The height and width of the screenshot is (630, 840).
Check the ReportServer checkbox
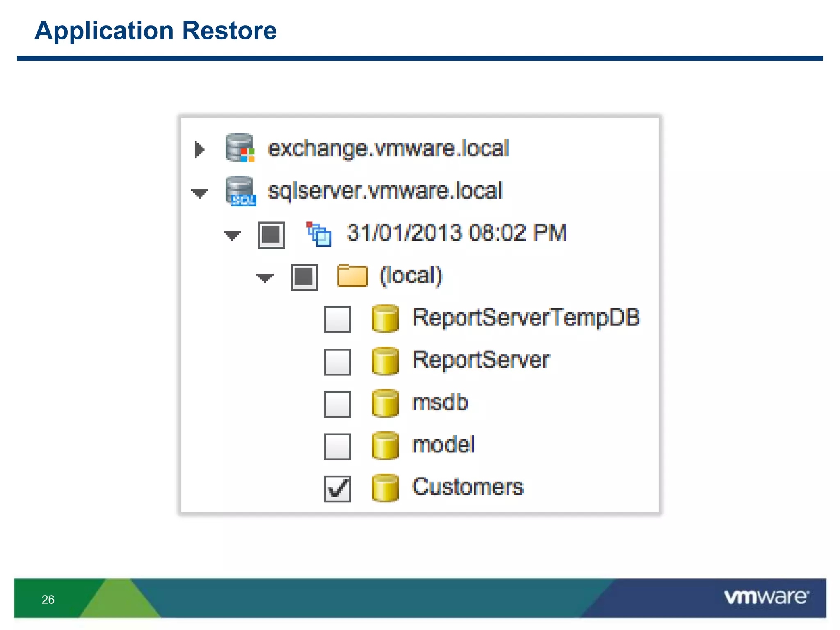click(337, 362)
